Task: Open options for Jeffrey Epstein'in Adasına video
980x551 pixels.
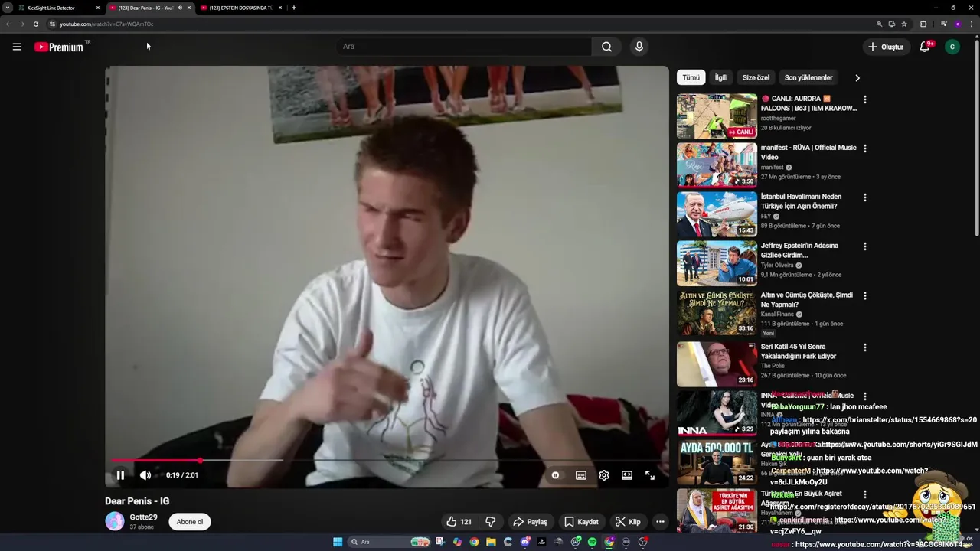Action: tap(865, 246)
